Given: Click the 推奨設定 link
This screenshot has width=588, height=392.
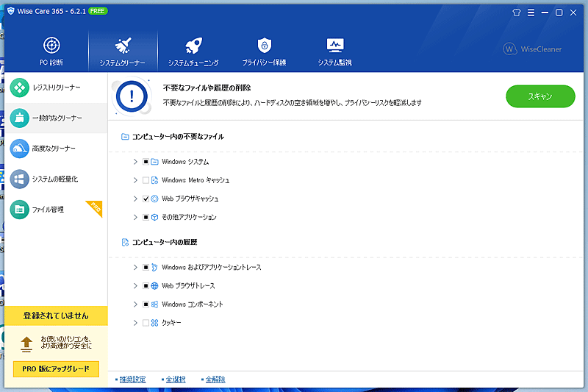Looking at the screenshot, I should tap(132, 379).
